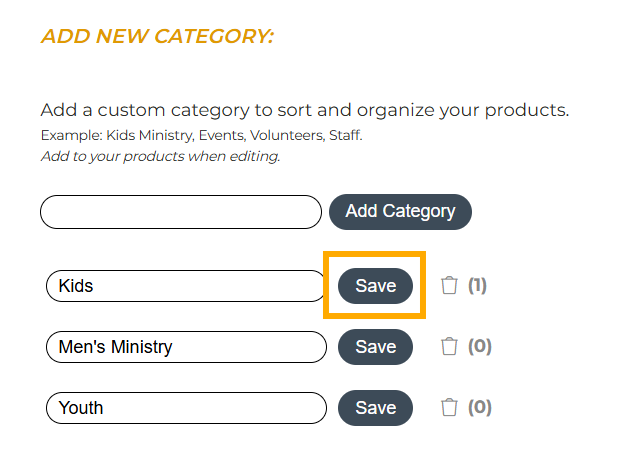Save the Kids category name
Screen dimensions: 619x462
coord(375,286)
